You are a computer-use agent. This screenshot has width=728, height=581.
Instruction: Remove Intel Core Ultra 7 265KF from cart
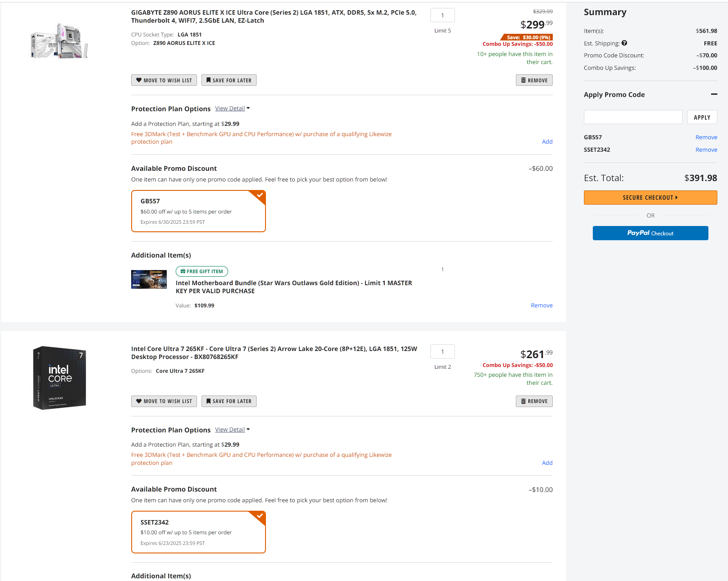click(534, 401)
